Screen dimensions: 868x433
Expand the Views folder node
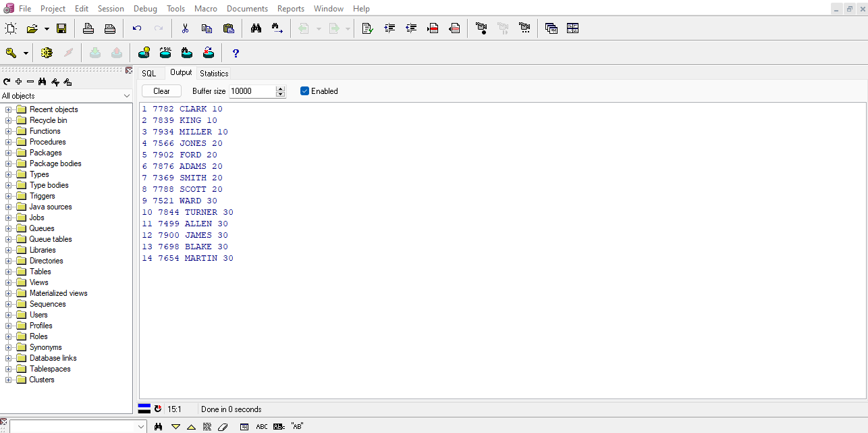click(x=8, y=282)
